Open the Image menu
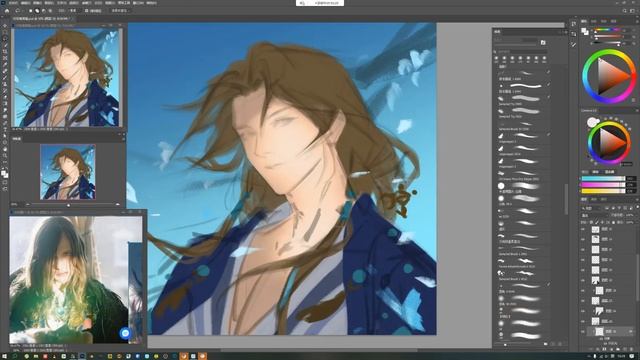Viewport: 640px width, 360px height. pyautogui.click(x=37, y=3)
